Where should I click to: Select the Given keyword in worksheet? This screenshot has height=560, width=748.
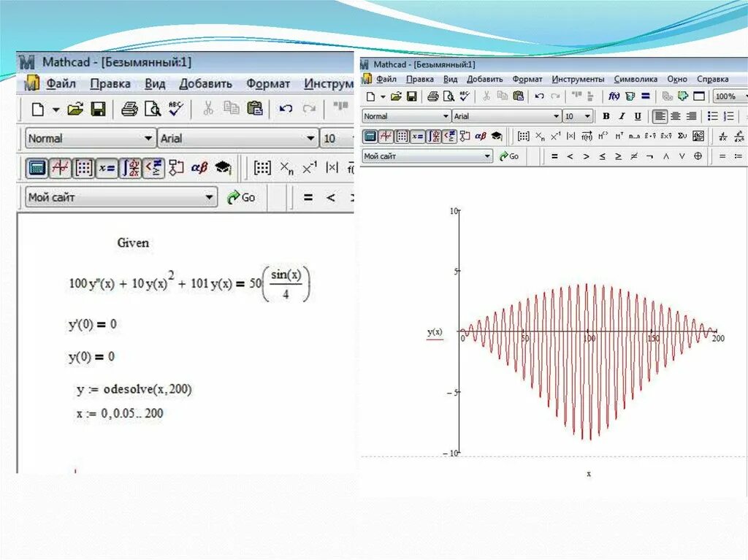tap(133, 243)
